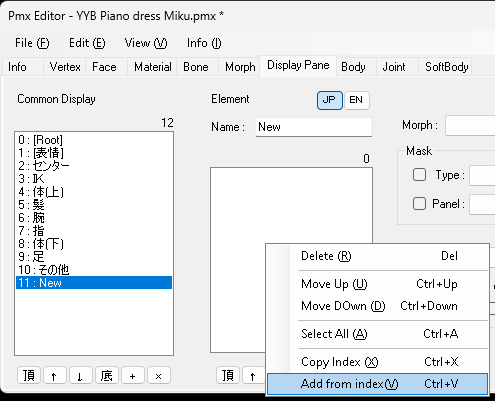Enable the Mask Panel checkbox

point(419,203)
